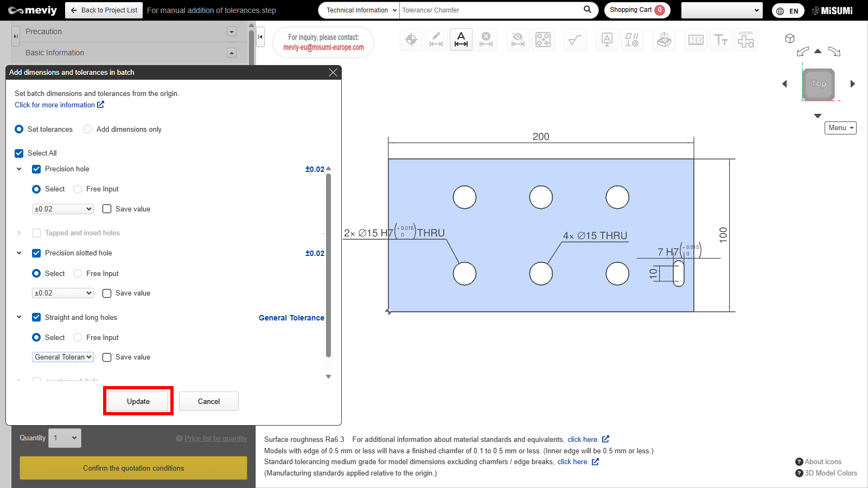The width and height of the screenshot is (868, 488).
Task: Select the surface roughness checkmark icon
Action: 575,40
